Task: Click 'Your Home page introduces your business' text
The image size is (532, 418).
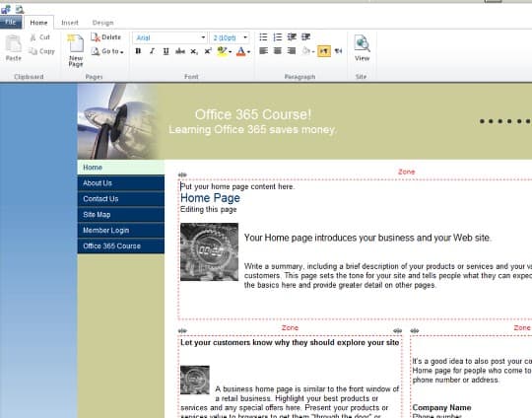Action: tap(367, 238)
